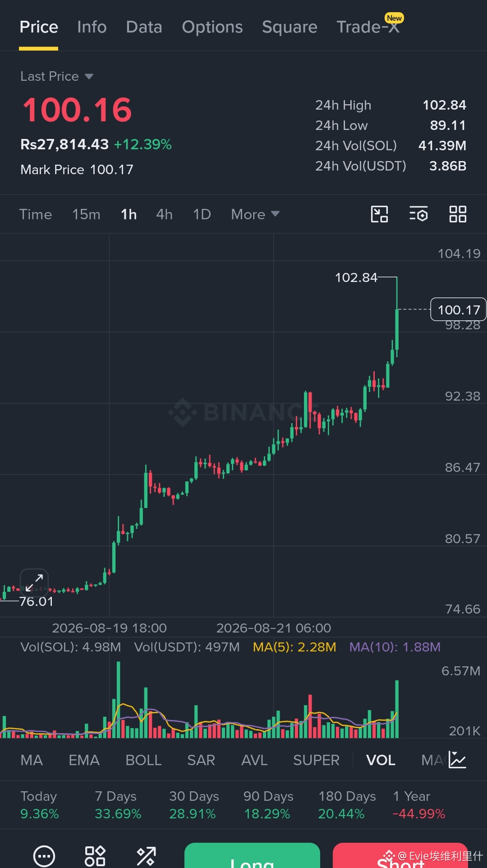Select the 15m chart interval
This screenshot has height=868, width=487.
(x=87, y=214)
